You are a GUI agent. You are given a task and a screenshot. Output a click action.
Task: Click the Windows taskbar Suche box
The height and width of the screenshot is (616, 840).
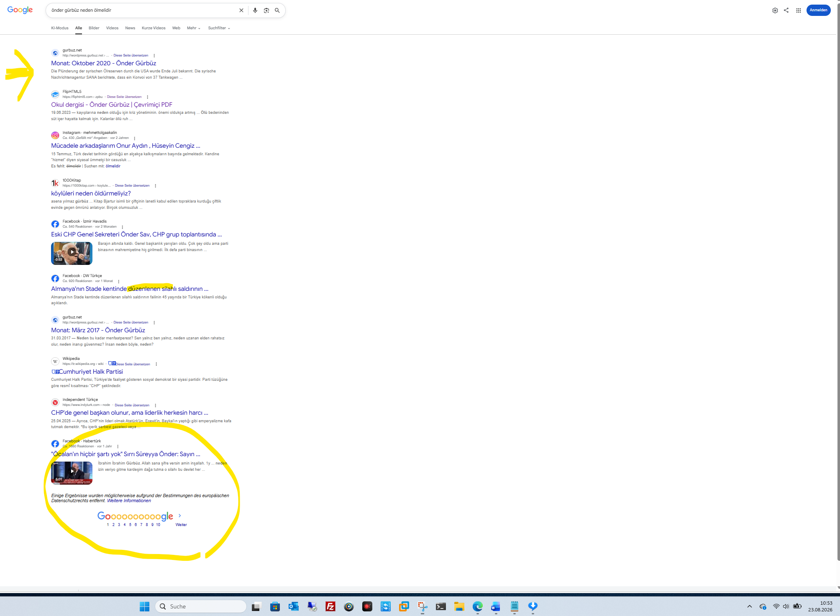coord(201,606)
